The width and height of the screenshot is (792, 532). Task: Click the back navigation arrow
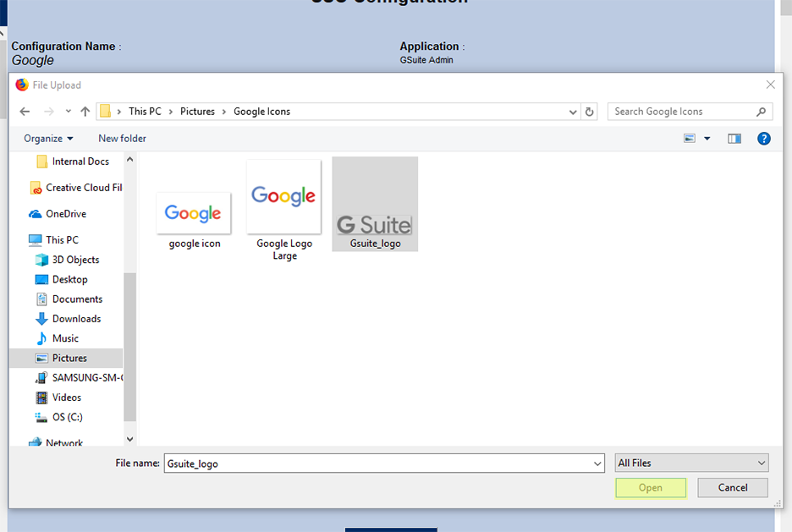[x=24, y=111]
